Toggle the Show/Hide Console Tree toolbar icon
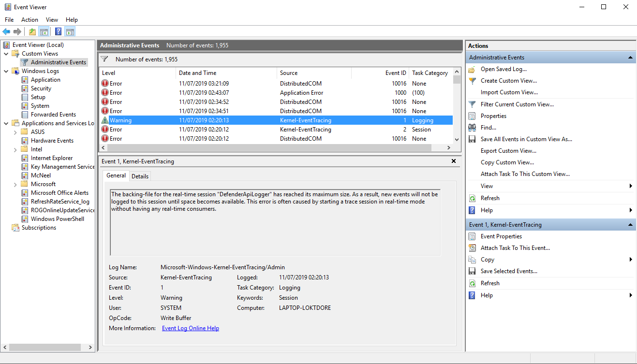This screenshot has width=637, height=364. point(44,32)
